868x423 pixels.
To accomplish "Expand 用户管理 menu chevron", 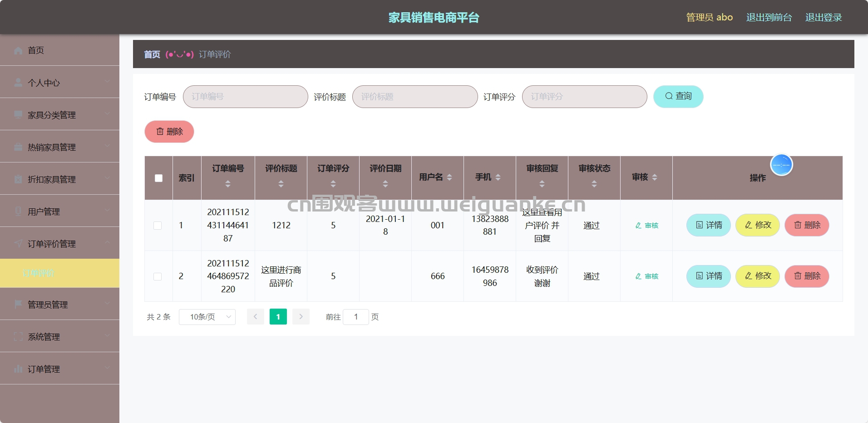I will [107, 211].
